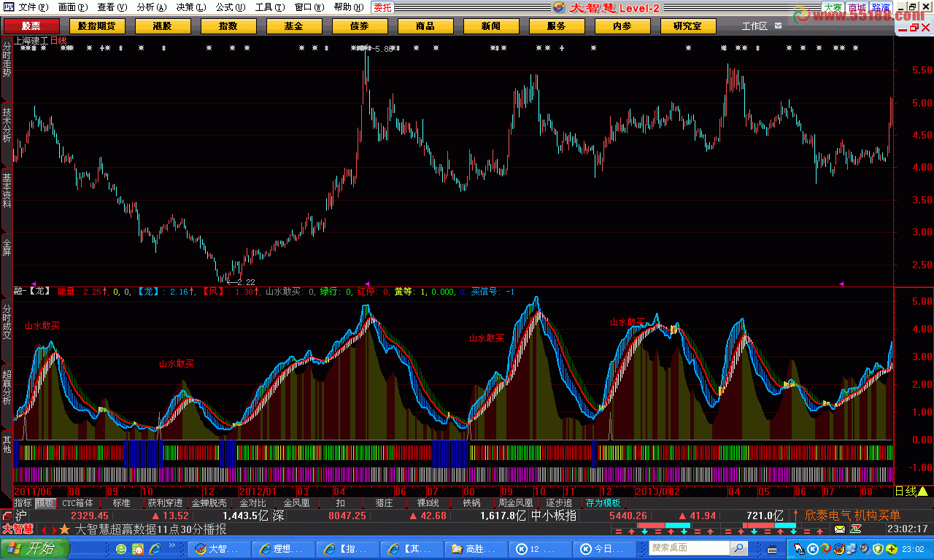Click the 大赛 link at top right
The image size is (934, 560).
tap(833, 7)
